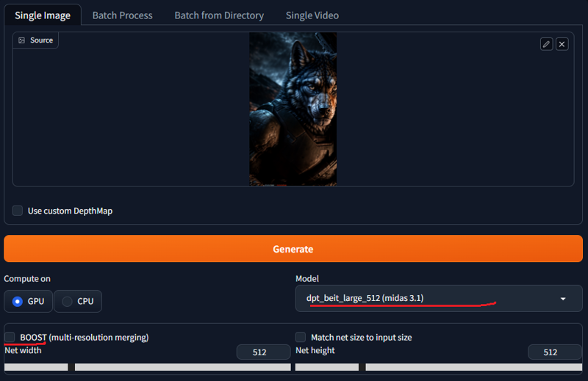Viewport: 588px width, 381px height.
Task: Click the Net height value field
Action: click(x=555, y=352)
